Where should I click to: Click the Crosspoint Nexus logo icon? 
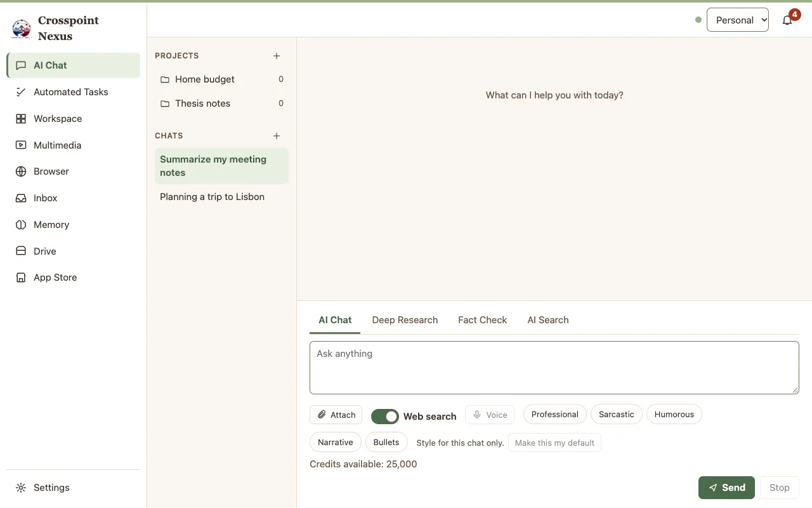22,28
